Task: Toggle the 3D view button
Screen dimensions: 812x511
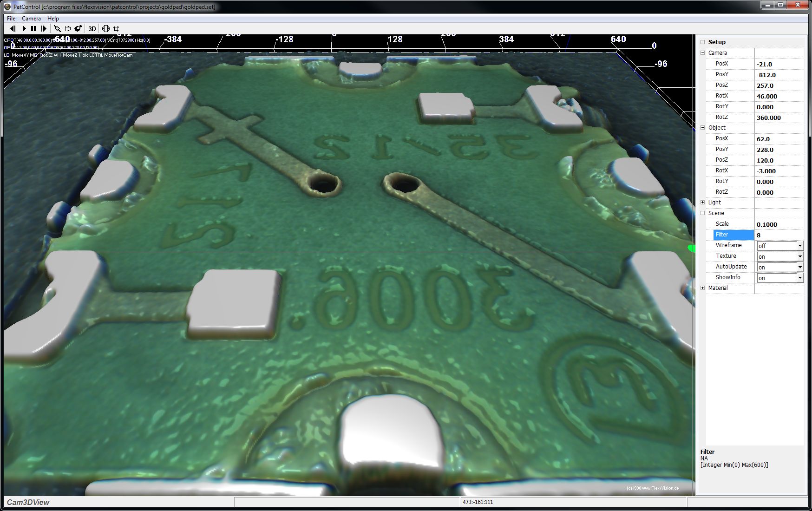Action: click(92, 29)
